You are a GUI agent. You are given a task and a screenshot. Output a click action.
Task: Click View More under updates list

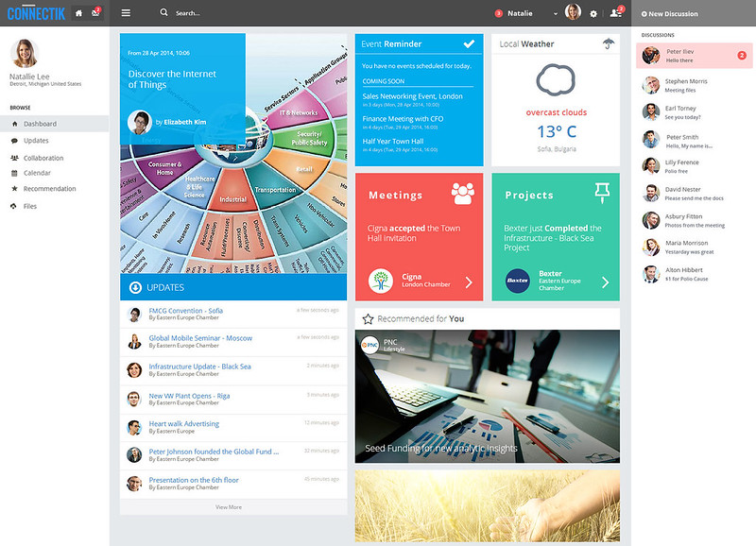[x=229, y=507]
